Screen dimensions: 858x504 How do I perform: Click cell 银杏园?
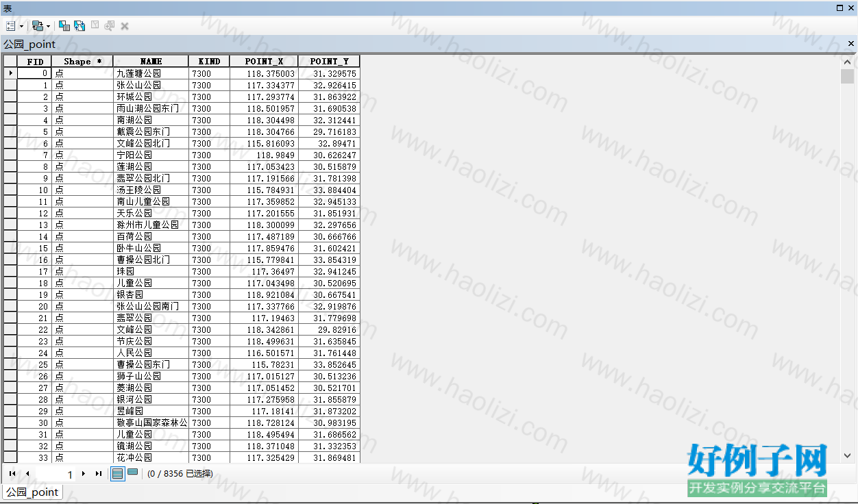[x=151, y=294]
